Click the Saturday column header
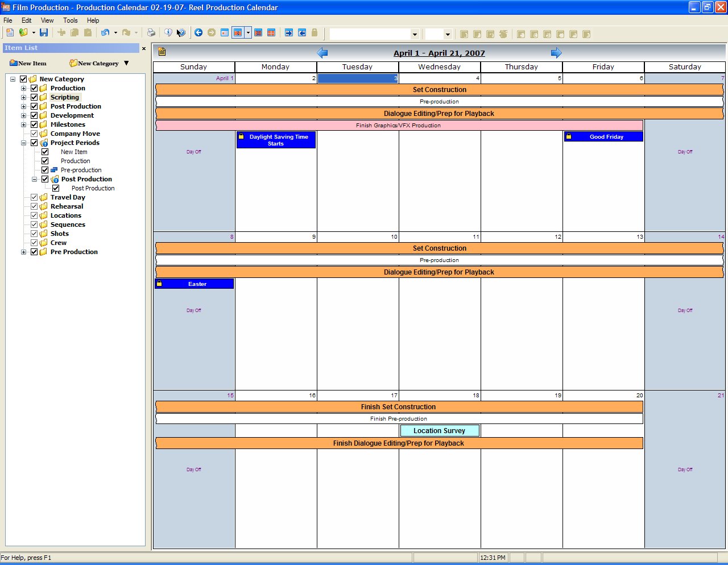The height and width of the screenshot is (565, 728). coord(685,67)
